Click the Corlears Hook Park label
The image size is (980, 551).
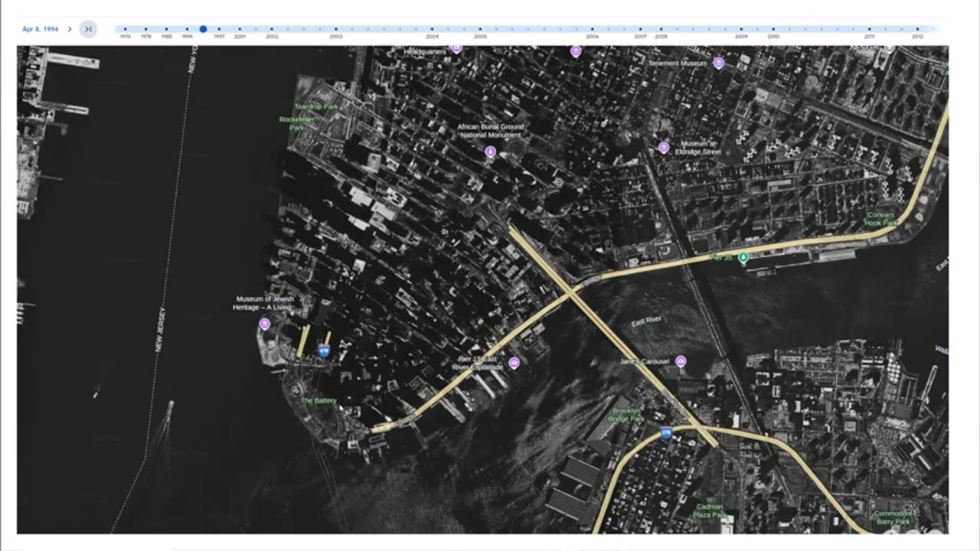tap(881, 219)
